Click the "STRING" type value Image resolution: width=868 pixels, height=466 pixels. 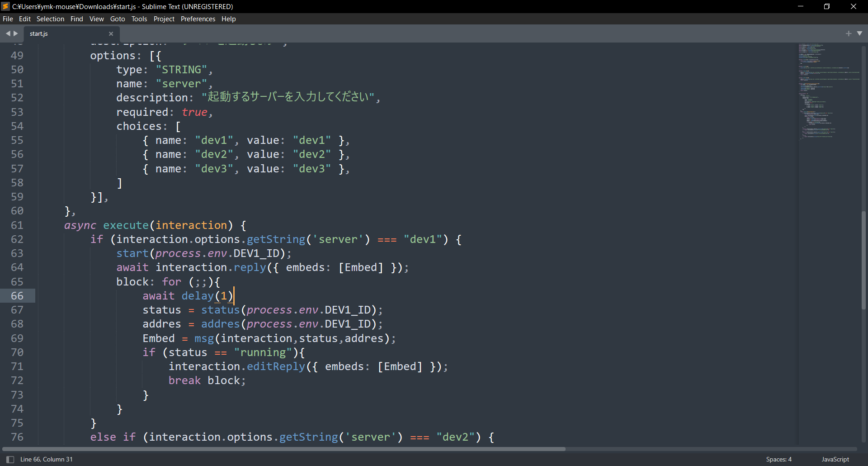(181, 70)
